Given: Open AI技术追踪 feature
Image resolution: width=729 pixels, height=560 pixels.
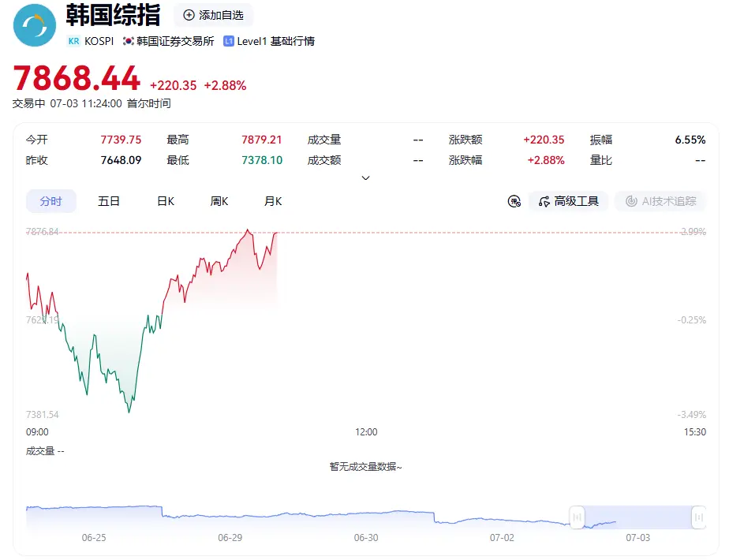Looking at the screenshot, I should click(x=660, y=201).
